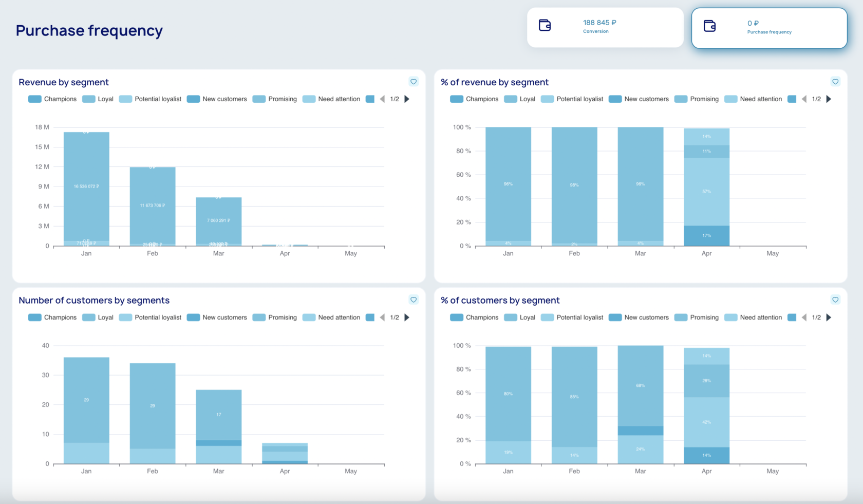Image resolution: width=863 pixels, height=504 pixels.
Task: Click heart icon on % of revenue chart
Action: pyautogui.click(x=835, y=82)
